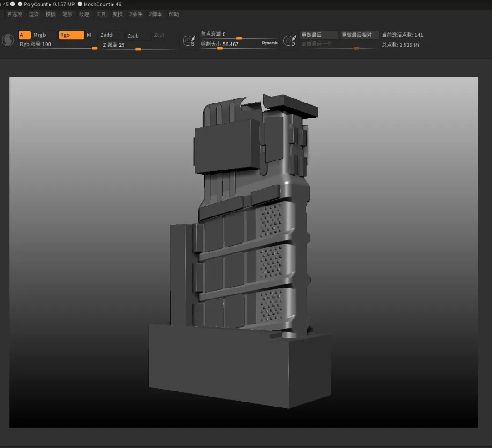Click the 重做最后相对 button
Screen dimensions: 492x448
point(359,35)
